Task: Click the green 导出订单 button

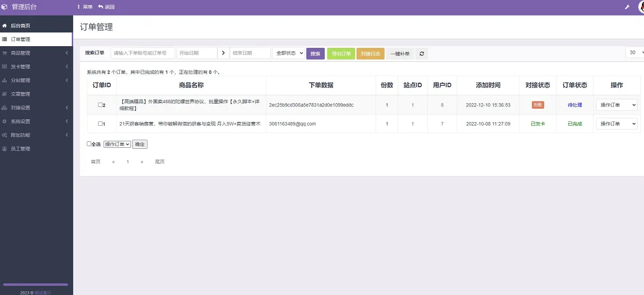Action: pos(341,54)
